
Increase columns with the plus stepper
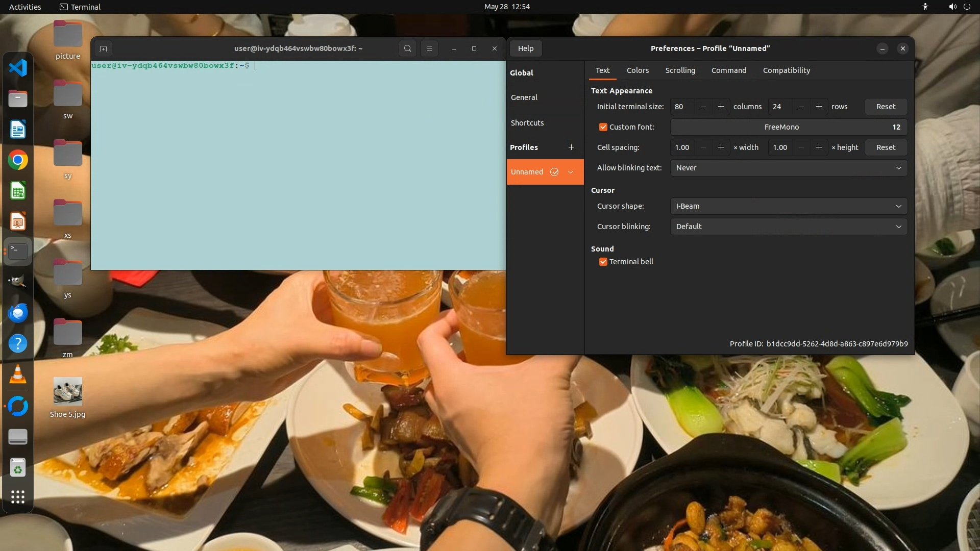tap(721, 107)
